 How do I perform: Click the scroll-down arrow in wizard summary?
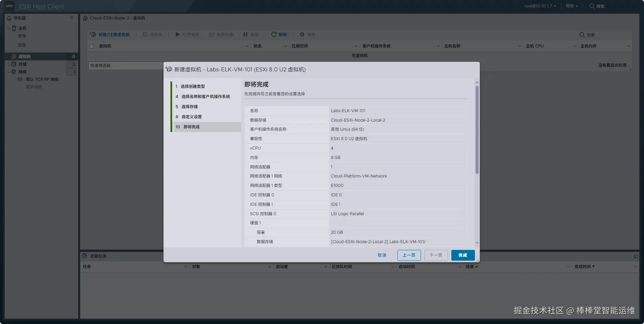click(477, 243)
